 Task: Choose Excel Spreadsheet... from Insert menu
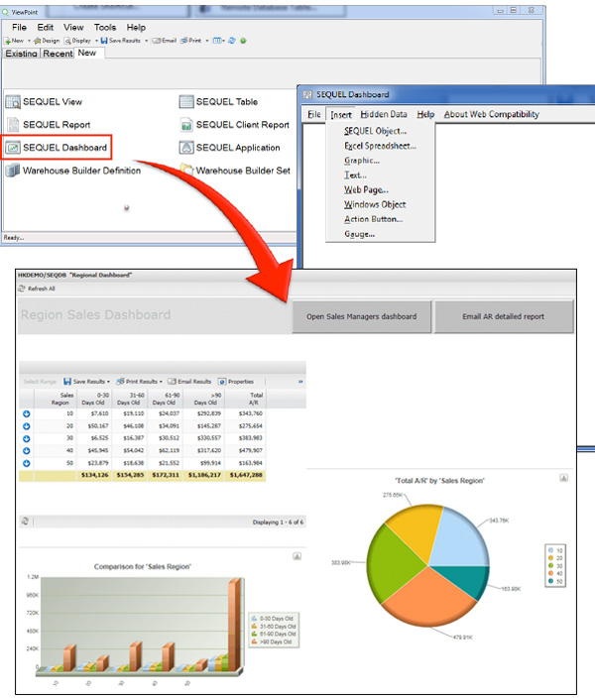[x=380, y=146]
